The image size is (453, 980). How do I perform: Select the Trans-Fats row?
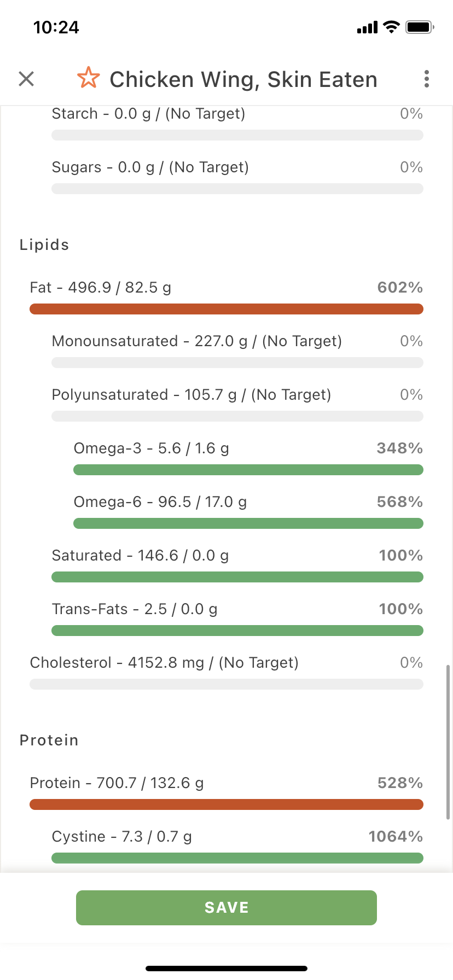(237, 619)
